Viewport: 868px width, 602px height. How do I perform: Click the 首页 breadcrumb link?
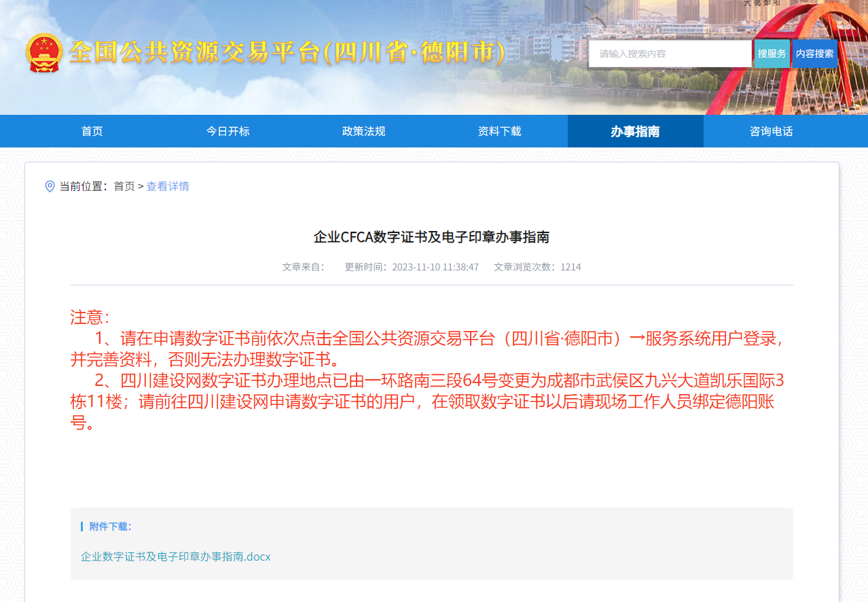(124, 186)
